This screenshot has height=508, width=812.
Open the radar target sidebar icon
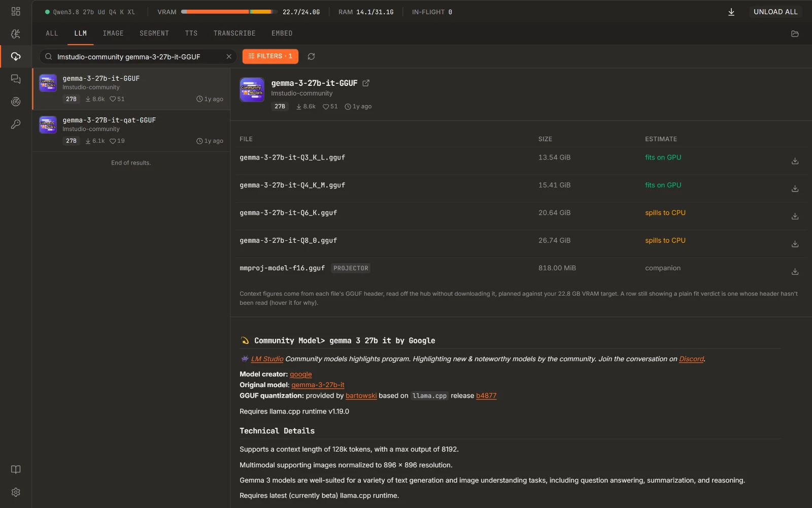point(16,102)
